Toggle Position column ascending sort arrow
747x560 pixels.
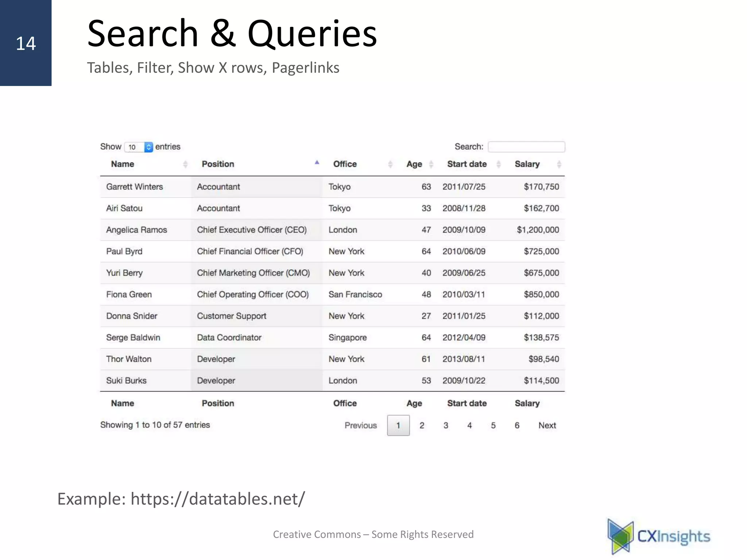pos(317,163)
